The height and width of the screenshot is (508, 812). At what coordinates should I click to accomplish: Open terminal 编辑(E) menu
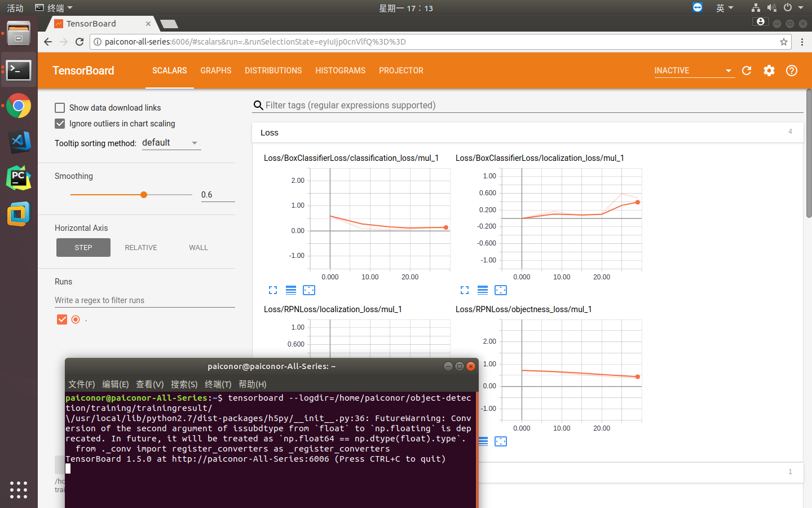coord(116,384)
